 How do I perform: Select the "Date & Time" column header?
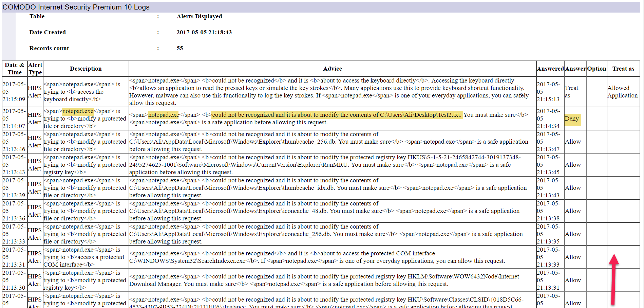click(x=15, y=69)
